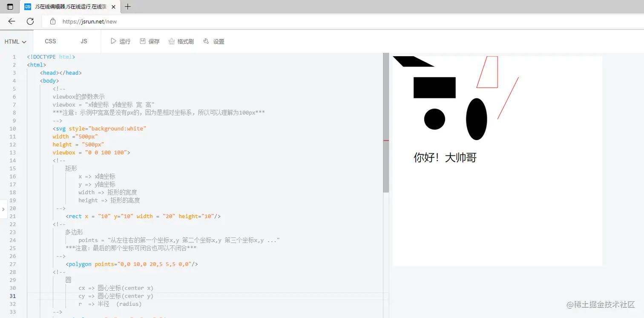Viewport: 644px width, 318px height.
Task: Click the r => 半径 (radius) comment
Action: [110, 304]
